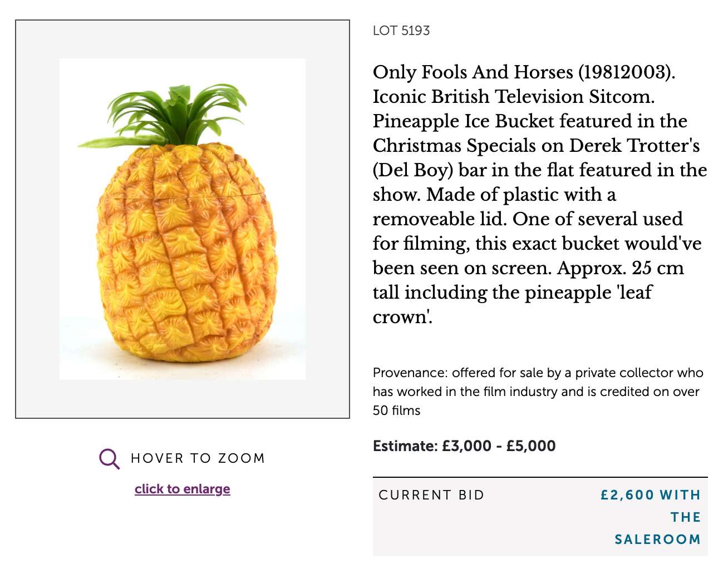The image size is (728, 564).
Task: Click the "HOVER TO ZOOM" label
Action: 198,458
